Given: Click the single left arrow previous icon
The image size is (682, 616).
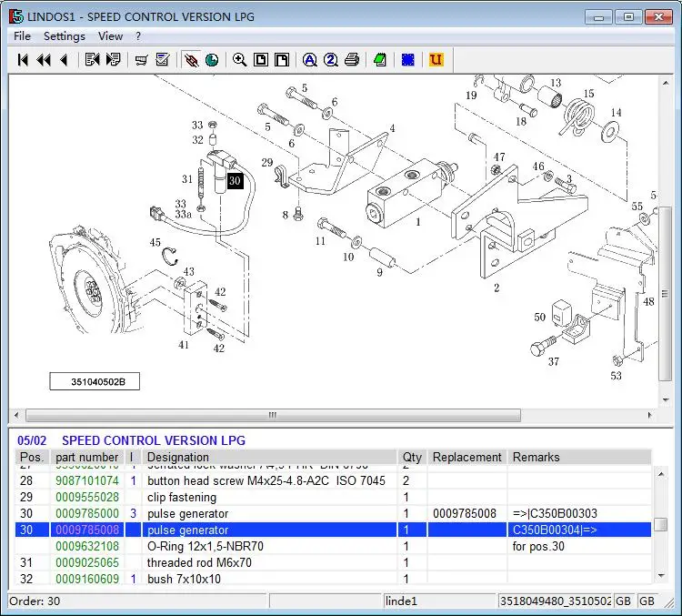Looking at the screenshot, I should tap(63, 60).
